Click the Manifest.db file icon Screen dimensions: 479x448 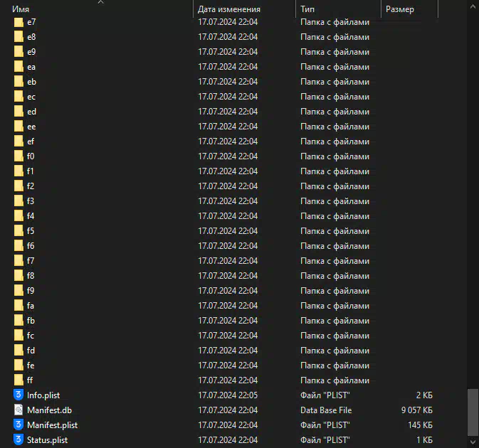(19, 410)
